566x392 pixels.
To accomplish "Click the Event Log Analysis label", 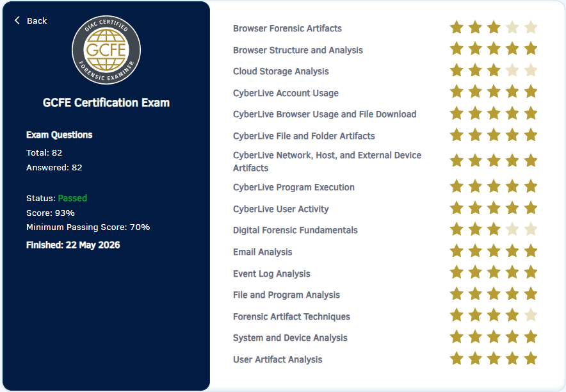I will pyautogui.click(x=271, y=274).
